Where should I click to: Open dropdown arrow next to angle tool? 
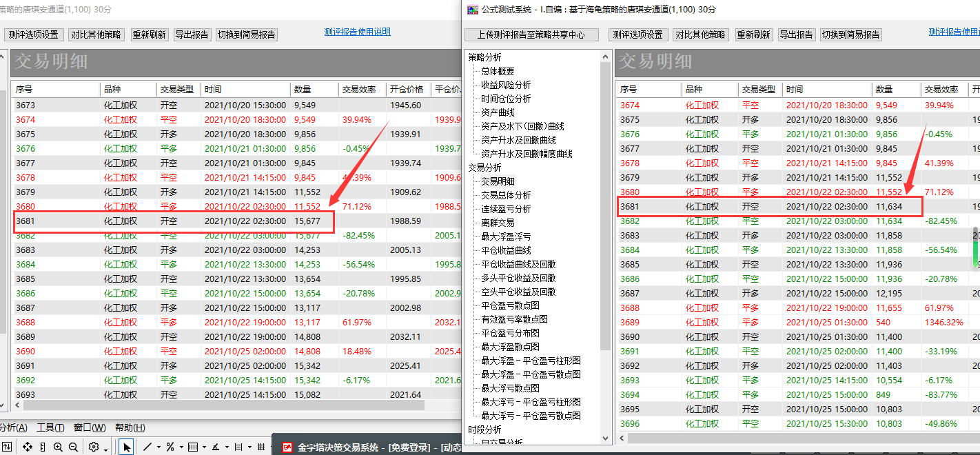(227, 447)
